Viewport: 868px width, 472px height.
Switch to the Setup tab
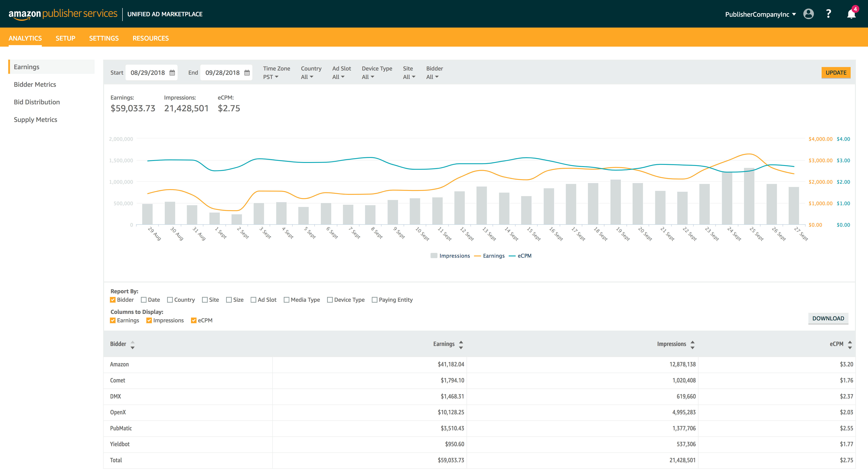[65, 38]
